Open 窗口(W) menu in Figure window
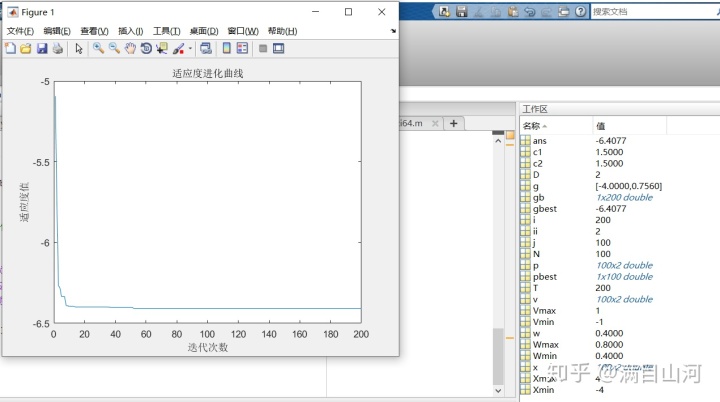The height and width of the screenshot is (402, 720). pyautogui.click(x=243, y=31)
